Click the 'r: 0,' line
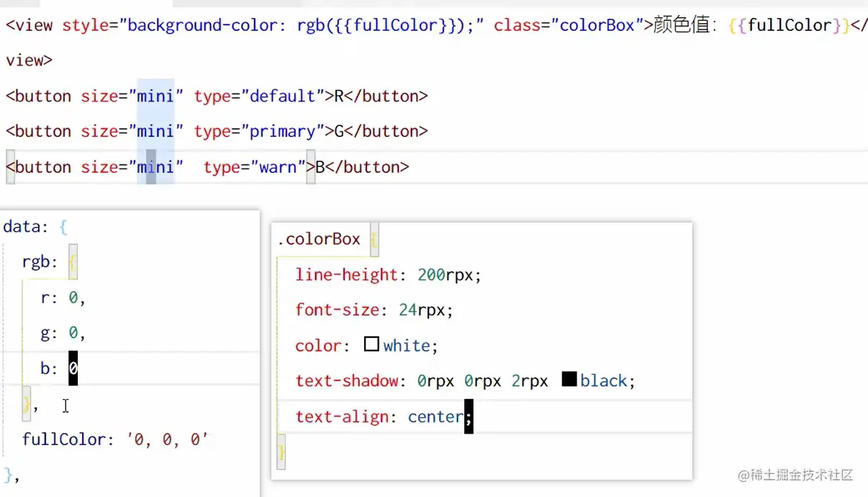Screen dimensions: 868x497 (63, 297)
